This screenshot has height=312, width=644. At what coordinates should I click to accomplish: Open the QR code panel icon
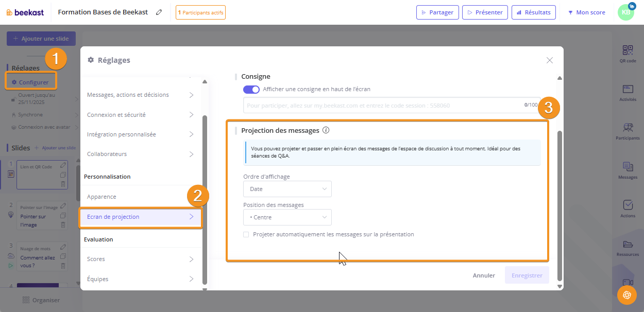tap(628, 50)
